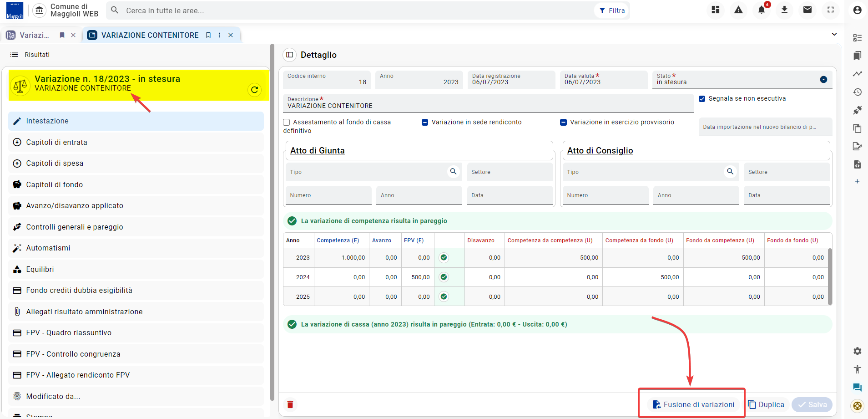Open the Atto di Consiglio link

(600, 151)
